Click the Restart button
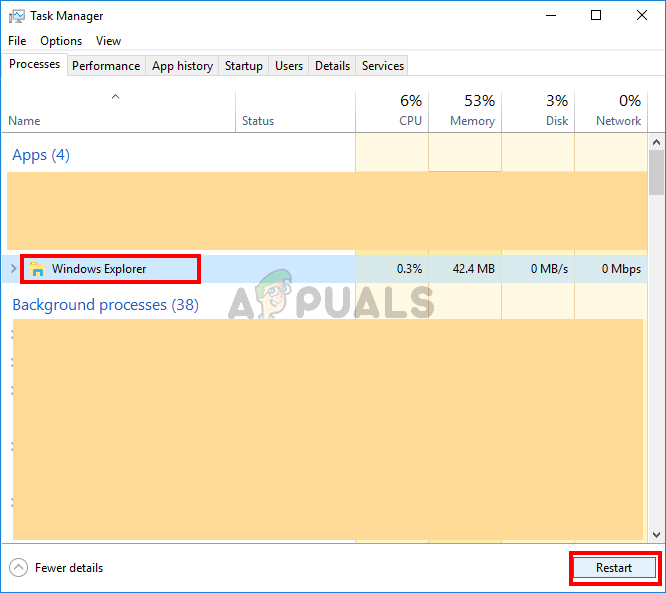 coord(614,568)
